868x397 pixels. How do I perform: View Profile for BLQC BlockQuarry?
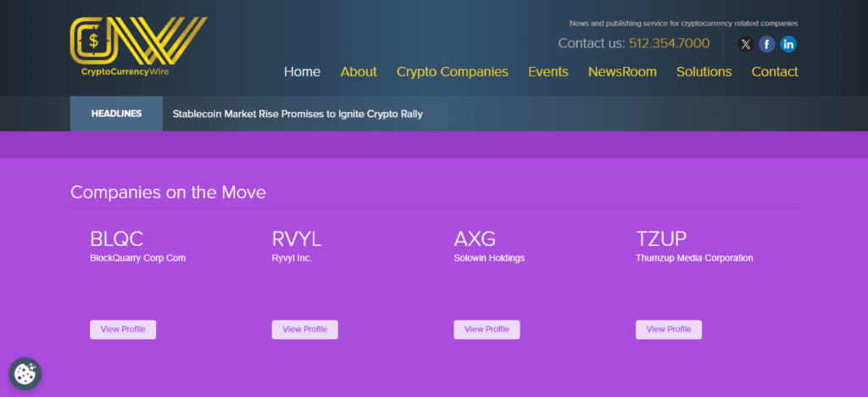123,329
